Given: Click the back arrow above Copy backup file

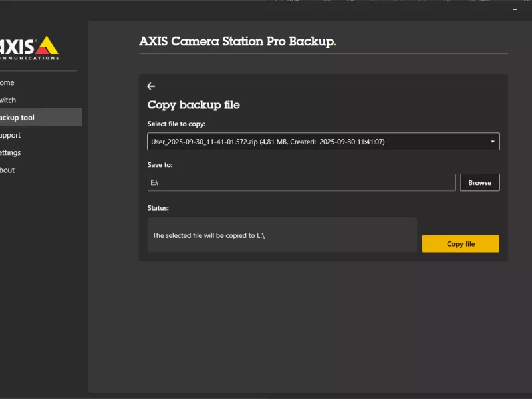Looking at the screenshot, I should point(151,86).
